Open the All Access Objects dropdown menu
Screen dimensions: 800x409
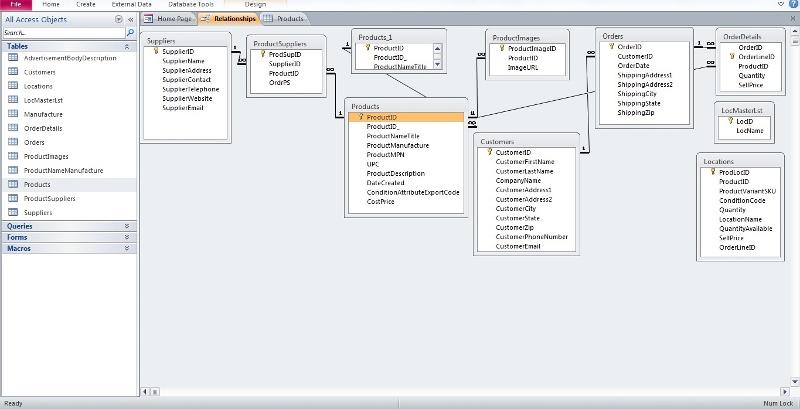point(118,19)
